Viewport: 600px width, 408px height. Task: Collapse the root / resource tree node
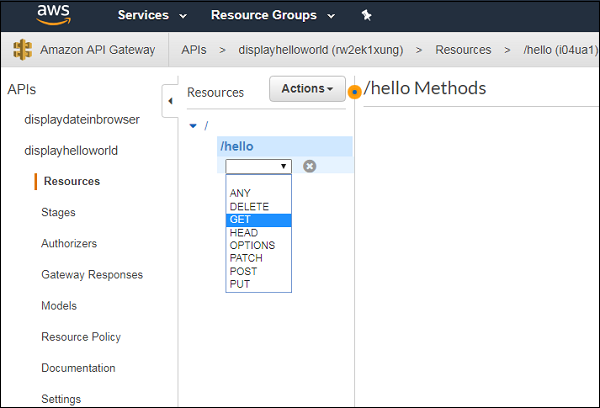click(193, 125)
